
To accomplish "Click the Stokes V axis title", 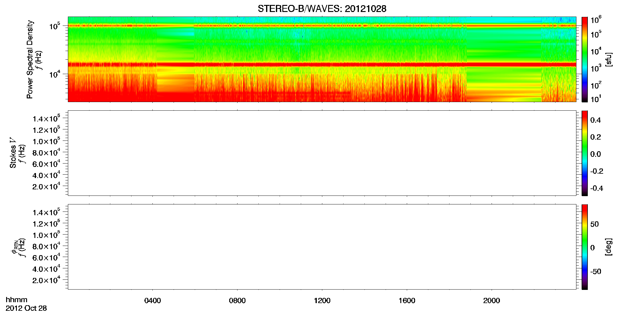I will pos(13,153).
